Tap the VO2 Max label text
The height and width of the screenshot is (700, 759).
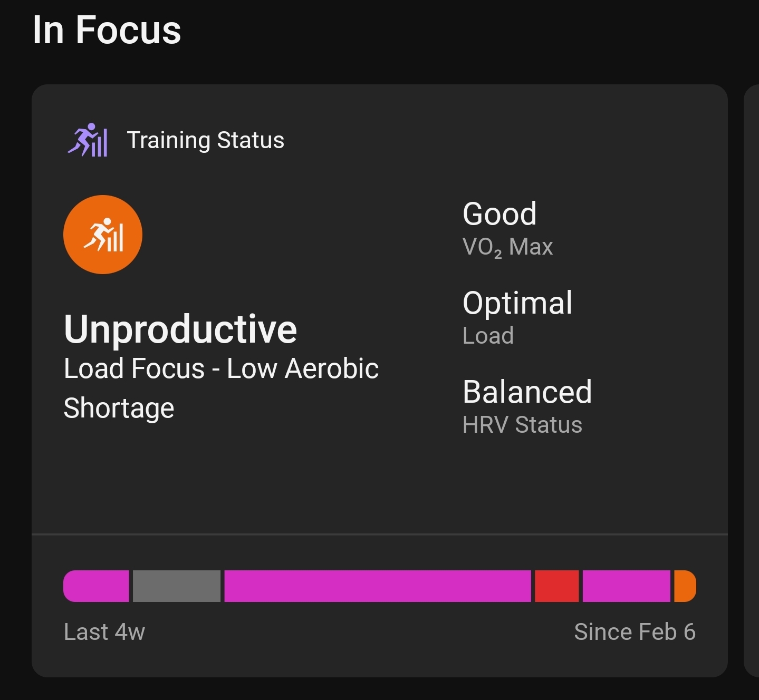pos(507,247)
